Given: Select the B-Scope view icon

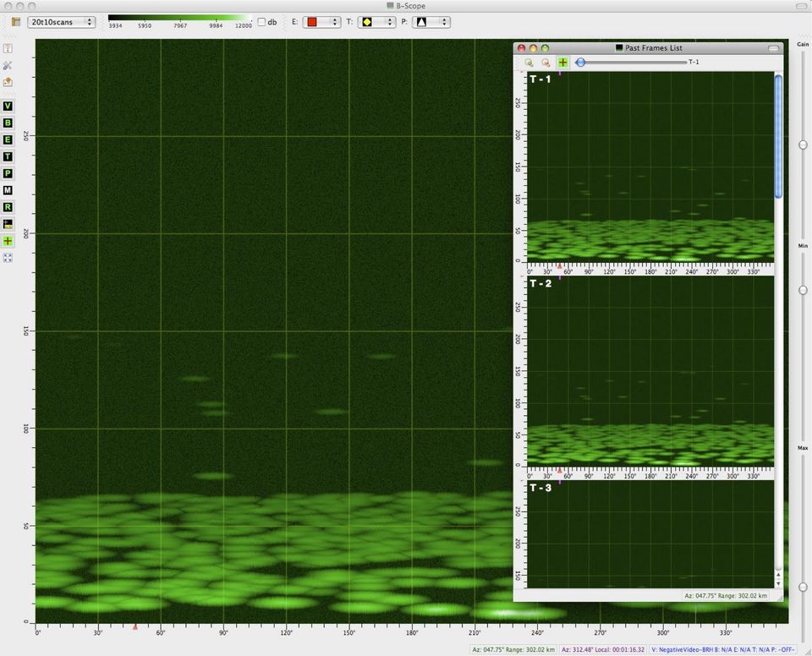Looking at the screenshot, I should (7, 123).
